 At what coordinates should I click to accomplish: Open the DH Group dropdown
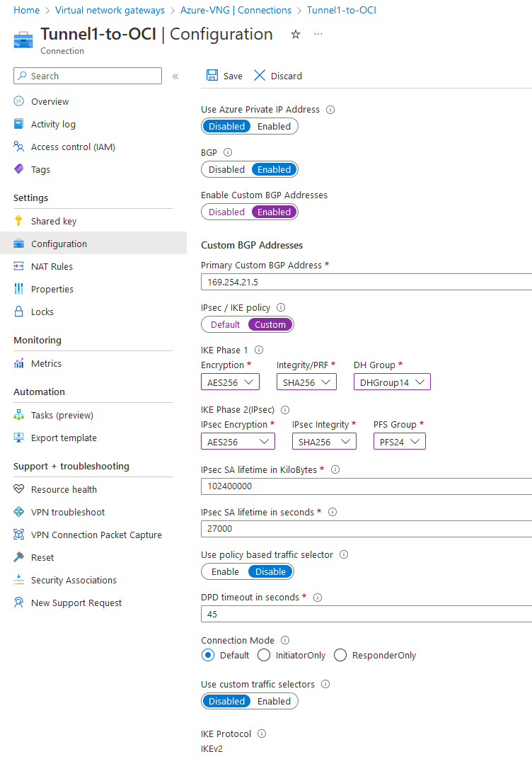[x=392, y=382]
